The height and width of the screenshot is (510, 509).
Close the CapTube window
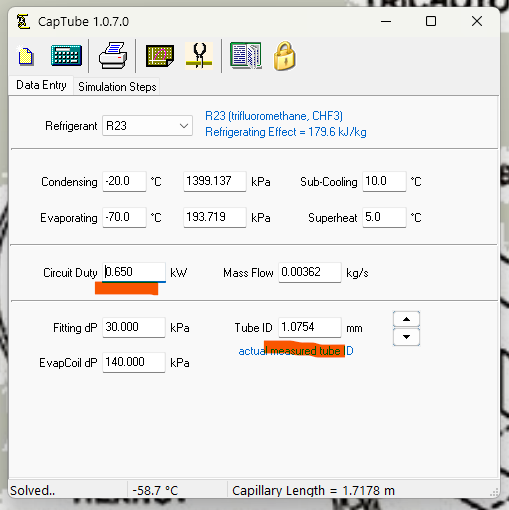click(477, 22)
